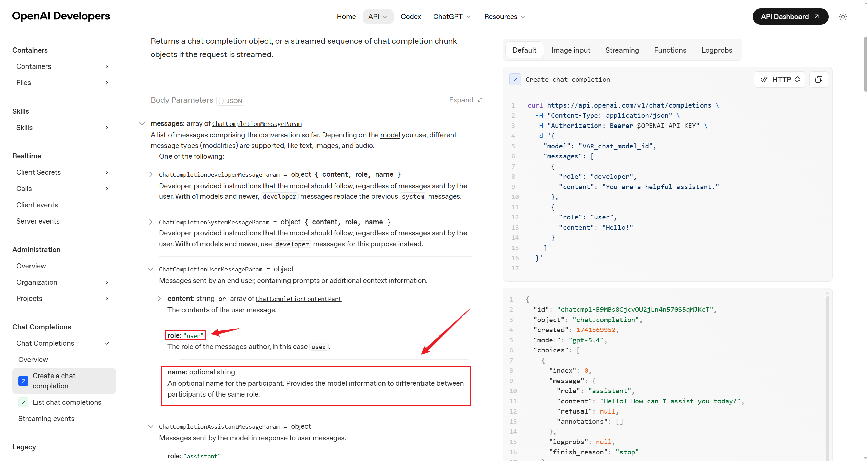Click the OpenAI Developers logo
The width and height of the screenshot is (868, 461).
point(61,16)
